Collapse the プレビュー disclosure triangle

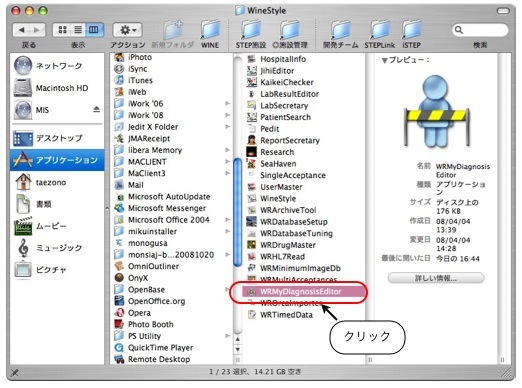[x=384, y=60]
